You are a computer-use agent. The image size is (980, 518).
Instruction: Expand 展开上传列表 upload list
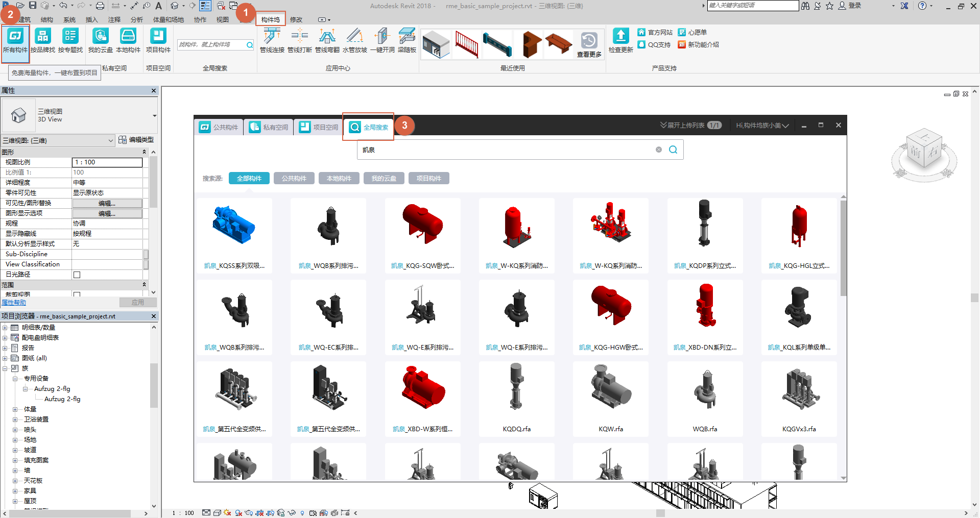690,125
